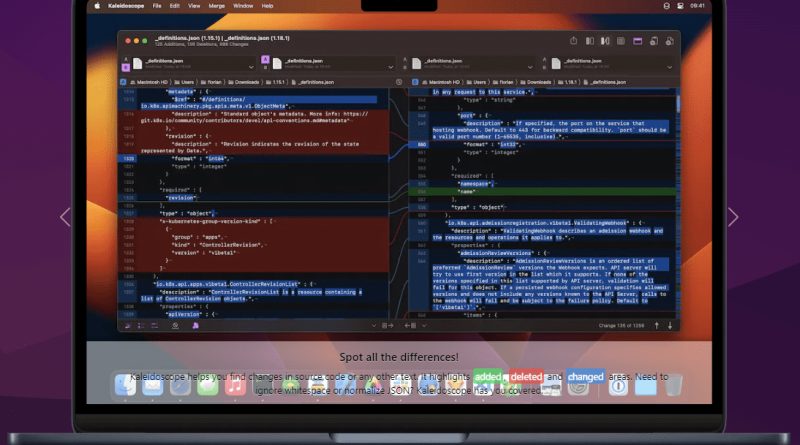Click the 09:41 clock in the menu bar

(697, 6)
